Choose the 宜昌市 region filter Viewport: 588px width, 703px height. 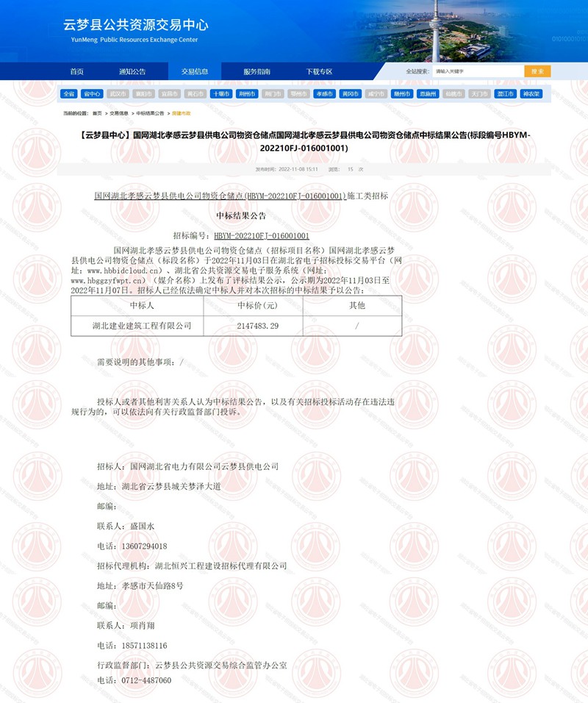click(170, 93)
